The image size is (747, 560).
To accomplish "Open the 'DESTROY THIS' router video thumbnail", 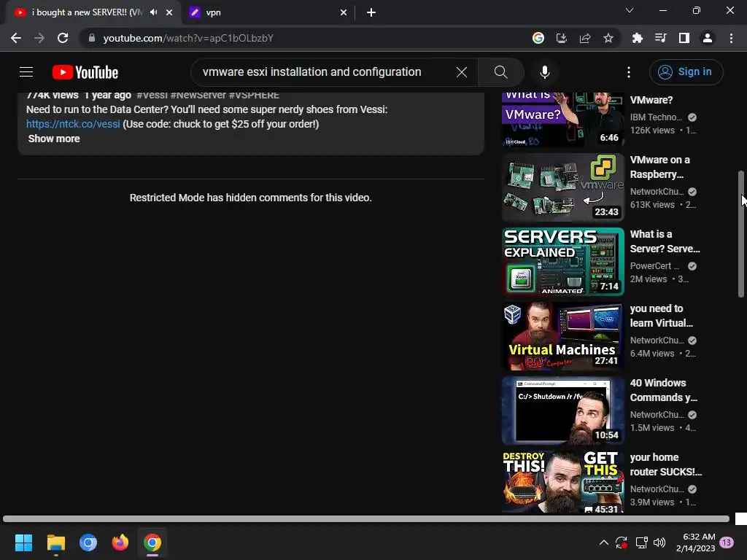I will pyautogui.click(x=562, y=481).
